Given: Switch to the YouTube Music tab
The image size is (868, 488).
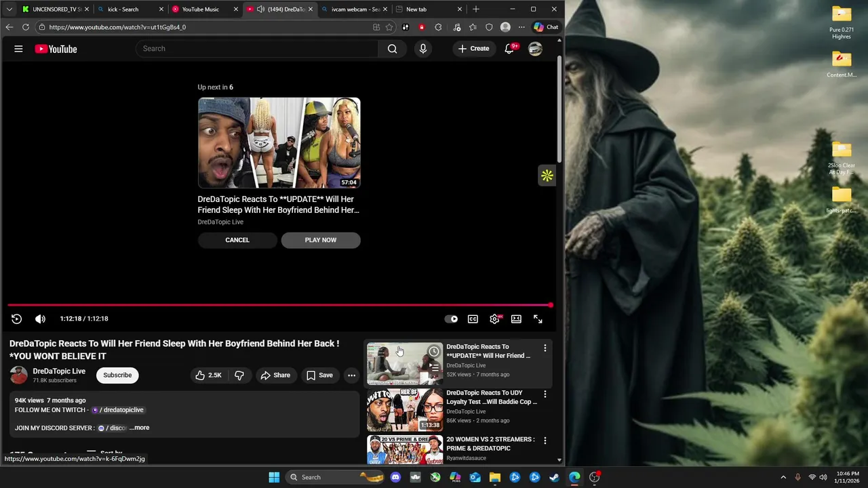Looking at the screenshot, I should tap(203, 9).
